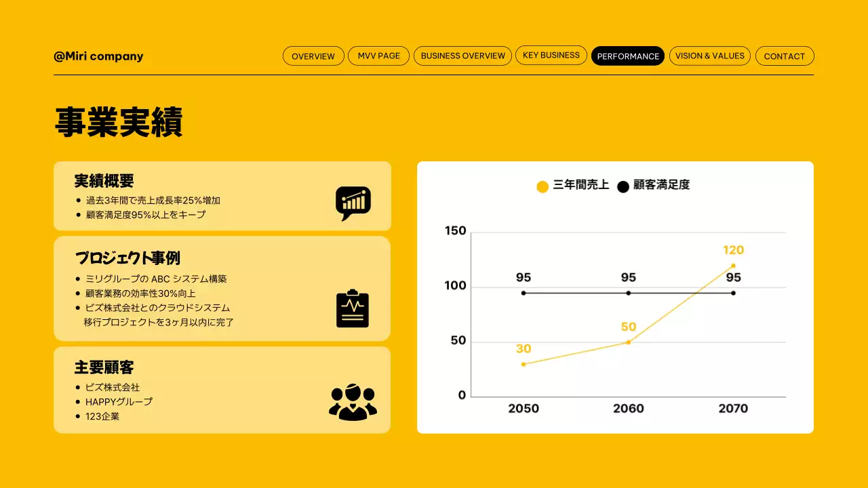868x488 pixels.
Task: Click the 2060 x-axis label
Action: pyautogui.click(x=628, y=408)
